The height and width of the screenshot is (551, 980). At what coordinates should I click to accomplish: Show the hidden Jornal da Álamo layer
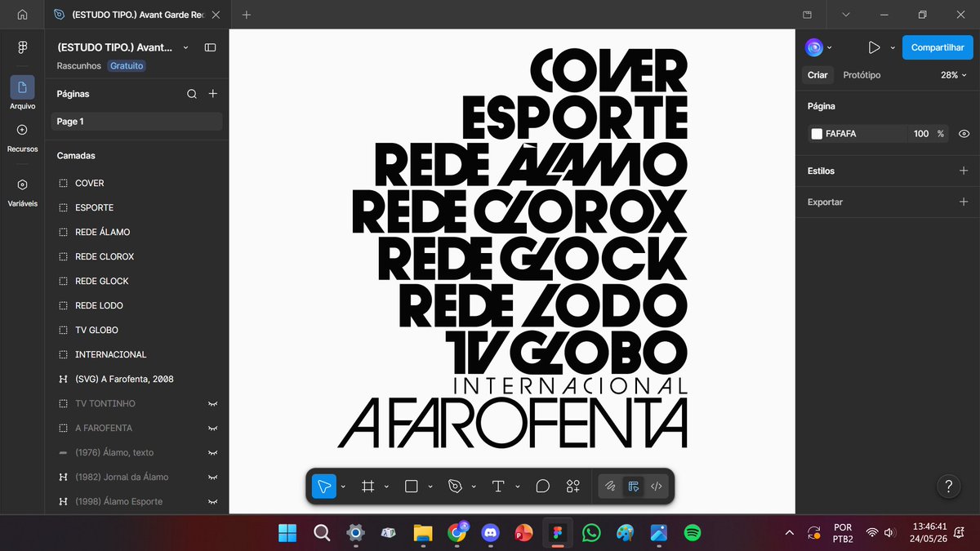click(x=213, y=477)
